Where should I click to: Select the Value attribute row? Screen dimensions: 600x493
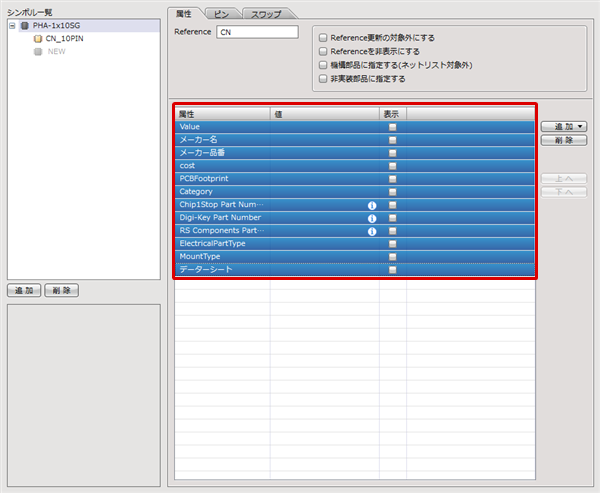click(x=355, y=127)
